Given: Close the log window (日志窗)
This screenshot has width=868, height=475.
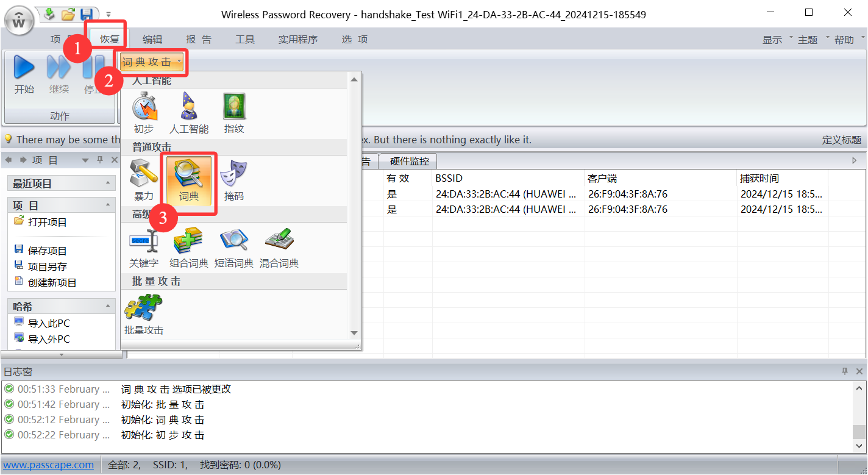Looking at the screenshot, I should pos(859,371).
